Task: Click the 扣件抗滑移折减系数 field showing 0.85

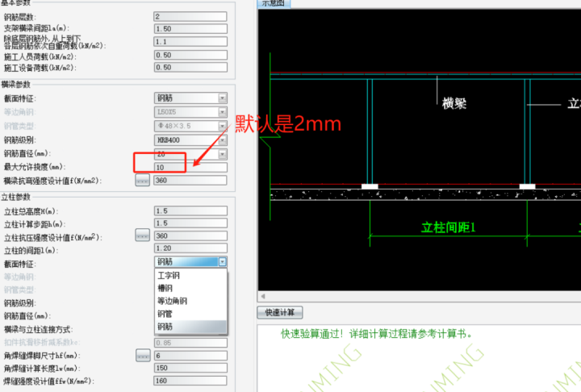Action: tap(190, 343)
